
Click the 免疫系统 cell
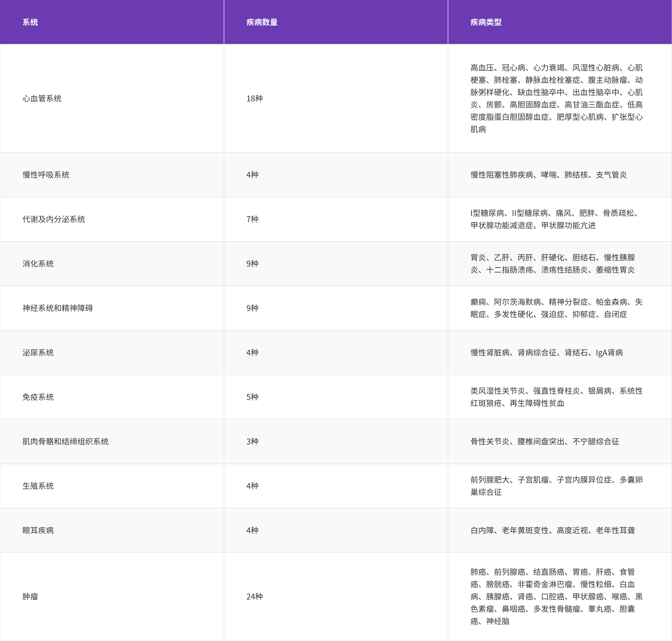click(38, 397)
